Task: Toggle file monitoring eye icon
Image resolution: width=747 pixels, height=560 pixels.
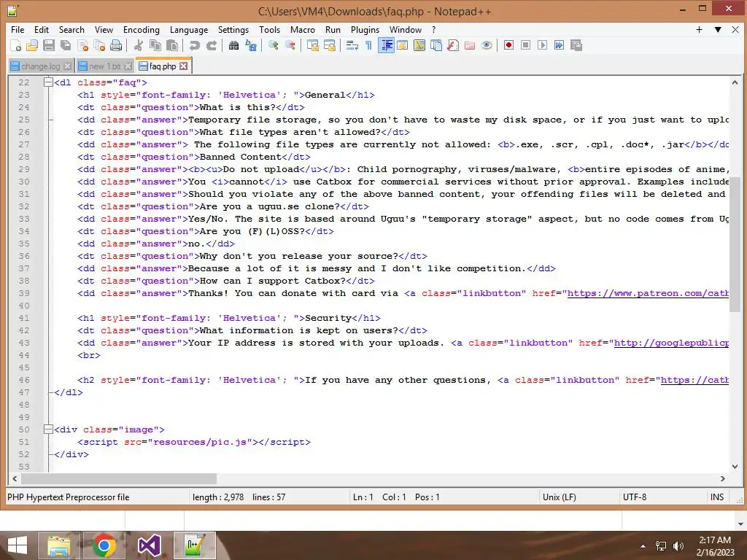Action: click(487, 45)
